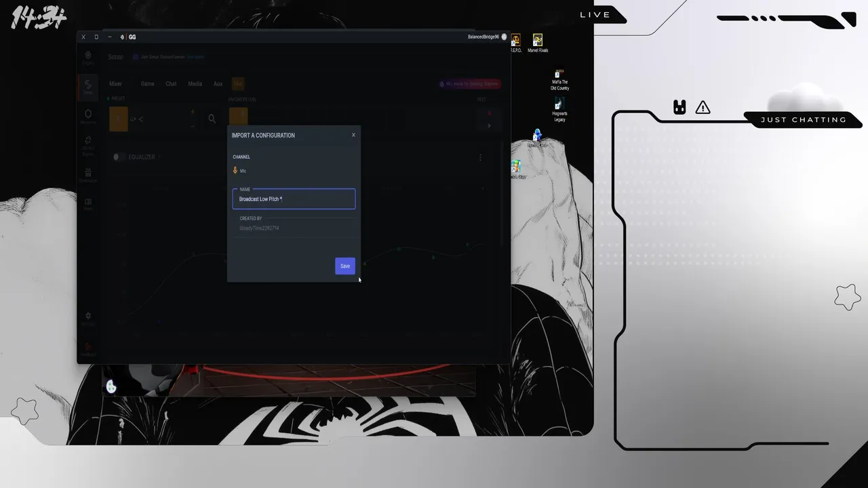This screenshot has height=488, width=868.
Task: Switch to the Game tab
Action: point(147,84)
